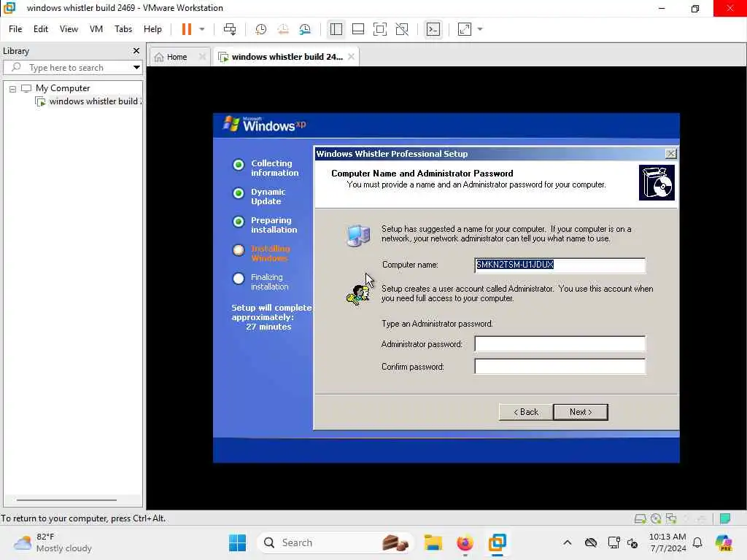The width and height of the screenshot is (747, 560).
Task: Open the Library search filter dropdown arrow
Action: (136, 68)
